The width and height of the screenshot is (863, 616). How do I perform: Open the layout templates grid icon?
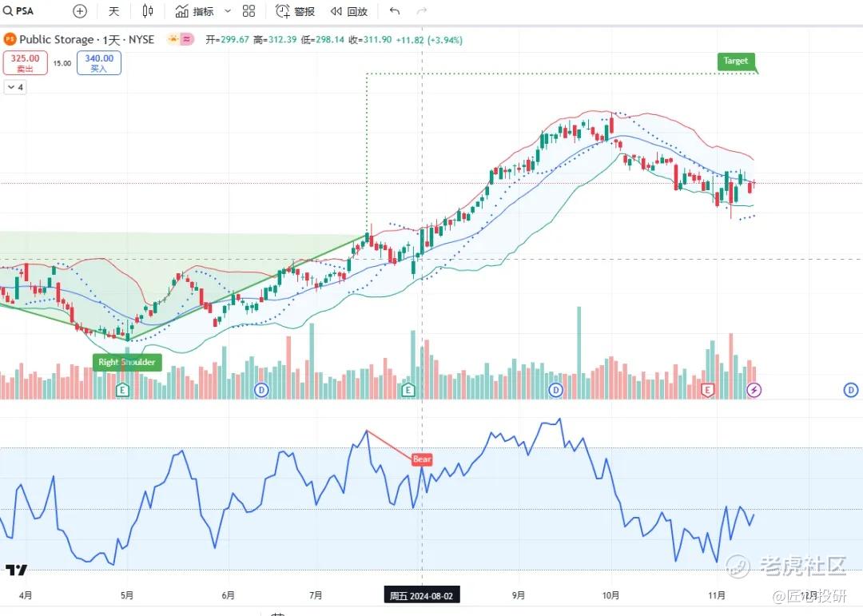coord(249,11)
